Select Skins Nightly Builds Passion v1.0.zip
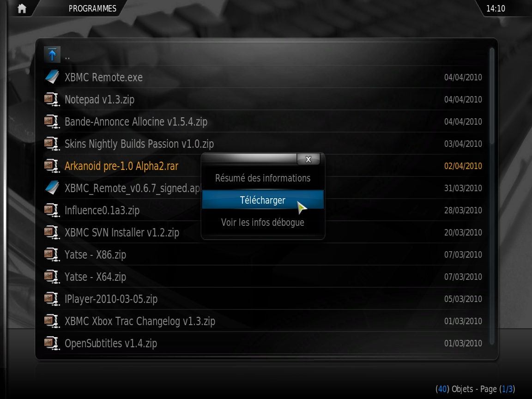The height and width of the screenshot is (399, 532). coord(139,144)
